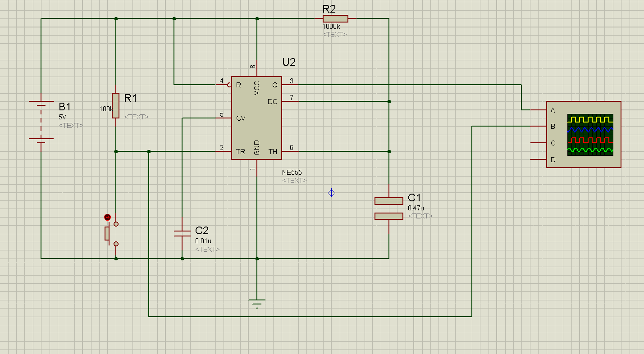This screenshot has height=354, width=644.
Task: Click the <TEXT> placeholder under C2
Action: (207, 249)
